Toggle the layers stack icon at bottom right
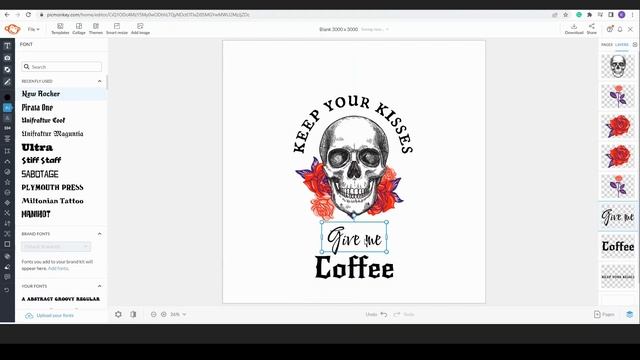Viewport: 640px width, 360px height. click(630, 314)
